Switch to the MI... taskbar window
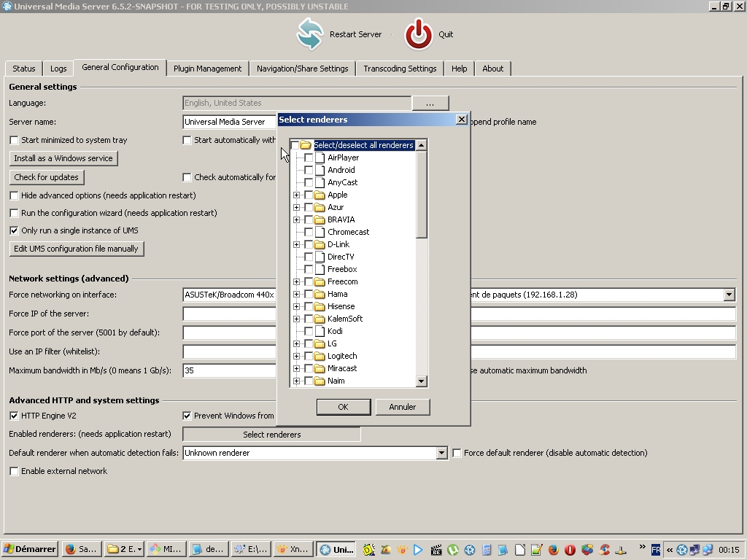The image size is (747, 560). click(167, 549)
